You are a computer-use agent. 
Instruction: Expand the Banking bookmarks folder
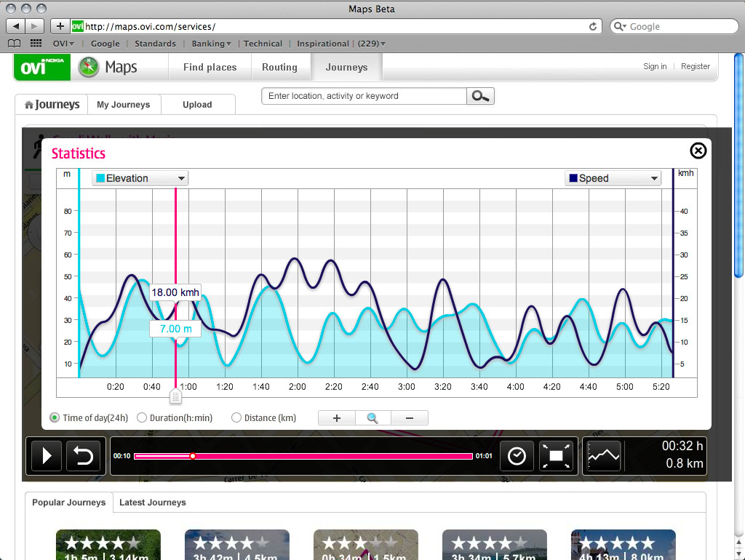211,44
